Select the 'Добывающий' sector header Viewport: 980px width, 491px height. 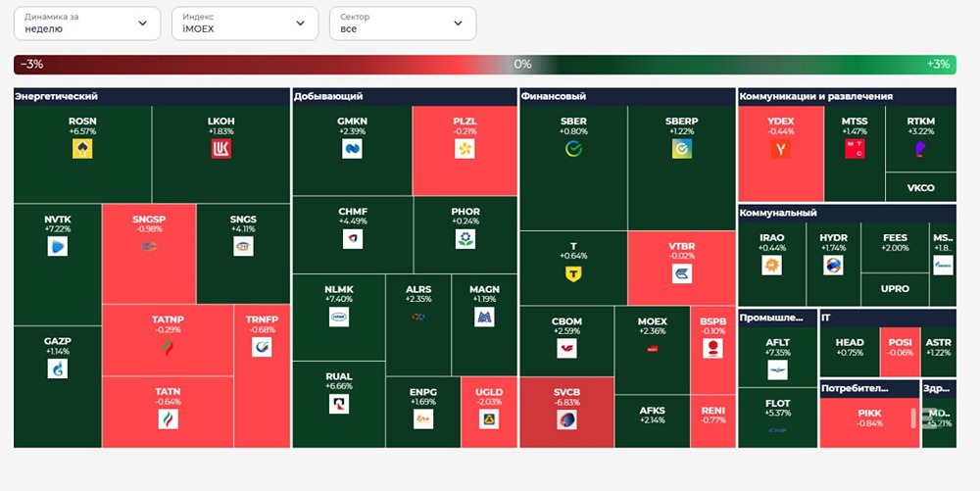(405, 97)
